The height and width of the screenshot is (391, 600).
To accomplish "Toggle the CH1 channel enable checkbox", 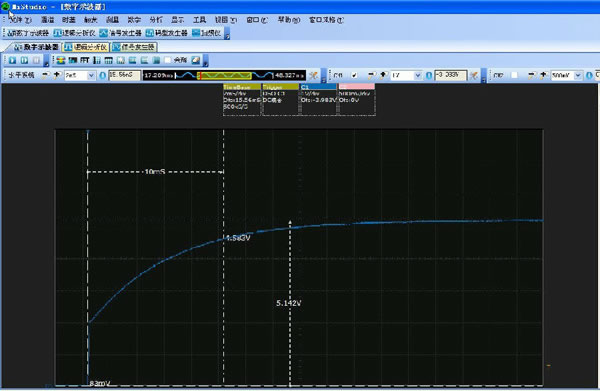I will pyautogui.click(x=354, y=75).
